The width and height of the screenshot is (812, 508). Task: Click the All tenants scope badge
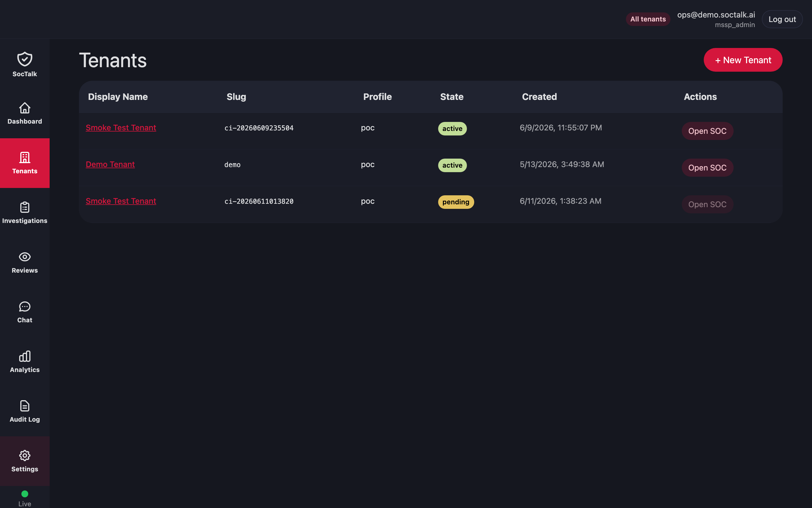[x=648, y=19]
